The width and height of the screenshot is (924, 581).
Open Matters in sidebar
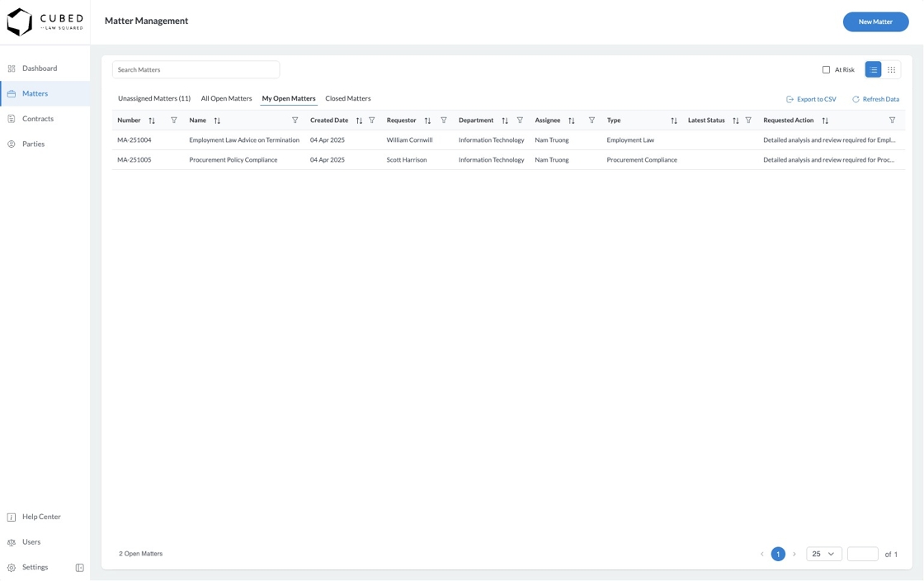(x=45, y=94)
